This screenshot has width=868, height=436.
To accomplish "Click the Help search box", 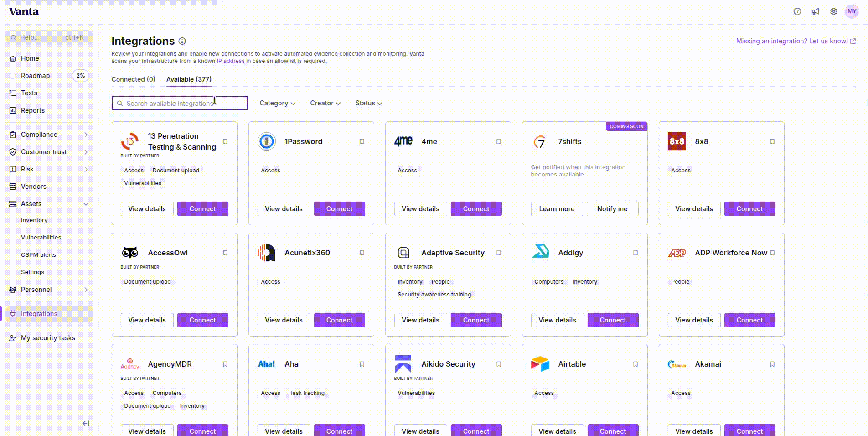I will click(x=49, y=37).
